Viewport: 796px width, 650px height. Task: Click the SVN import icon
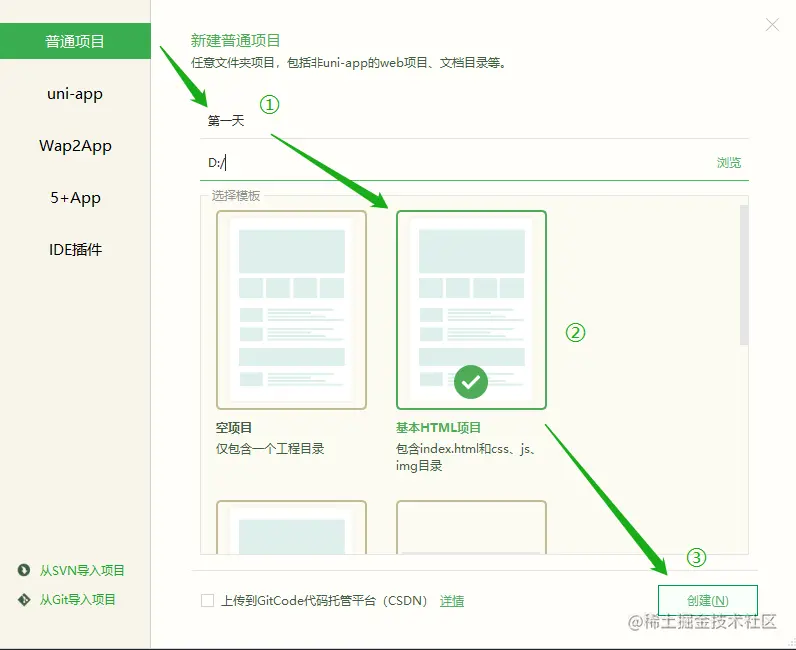tap(24, 570)
